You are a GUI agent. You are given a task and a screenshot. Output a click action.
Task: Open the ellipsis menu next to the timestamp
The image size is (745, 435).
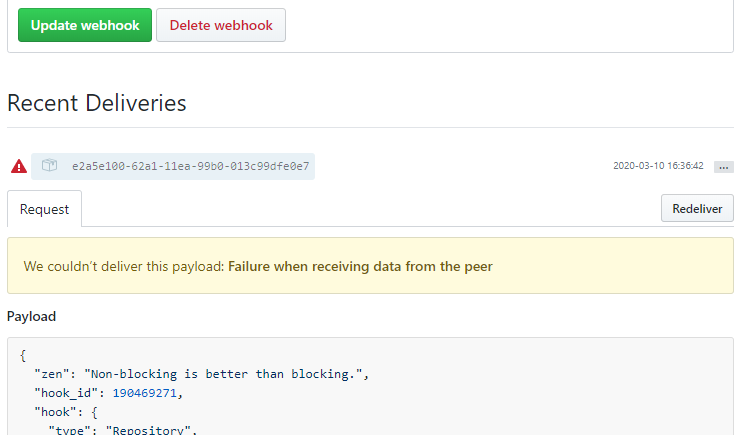click(724, 167)
